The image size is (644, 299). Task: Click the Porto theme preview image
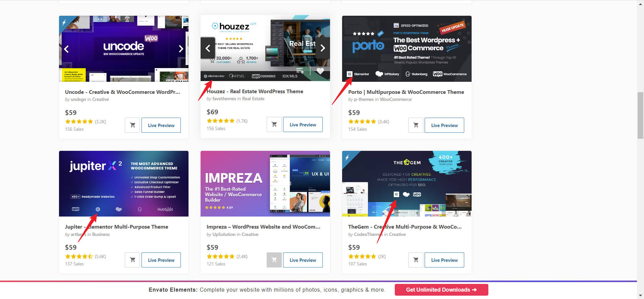[407, 49]
